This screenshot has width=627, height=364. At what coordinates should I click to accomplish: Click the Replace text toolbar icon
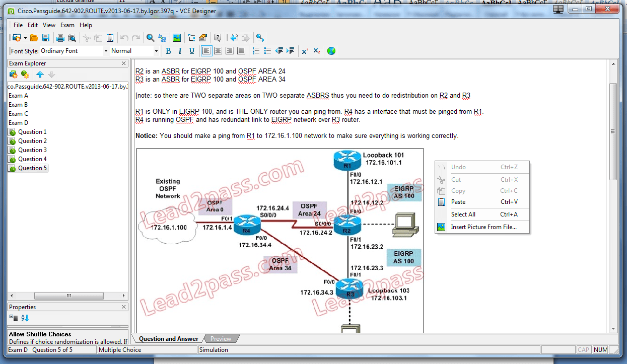(162, 38)
